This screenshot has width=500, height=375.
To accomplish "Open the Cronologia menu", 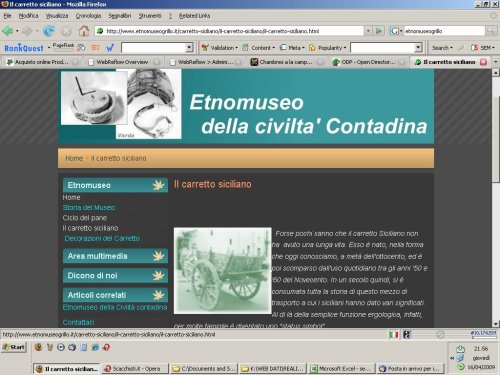I will [88, 16].
